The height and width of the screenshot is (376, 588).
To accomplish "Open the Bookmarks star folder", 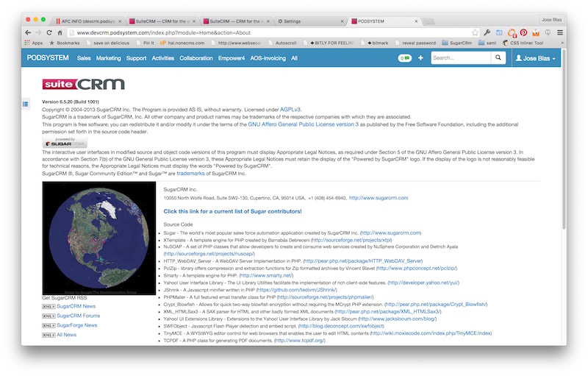I will (x=65, y=43).
